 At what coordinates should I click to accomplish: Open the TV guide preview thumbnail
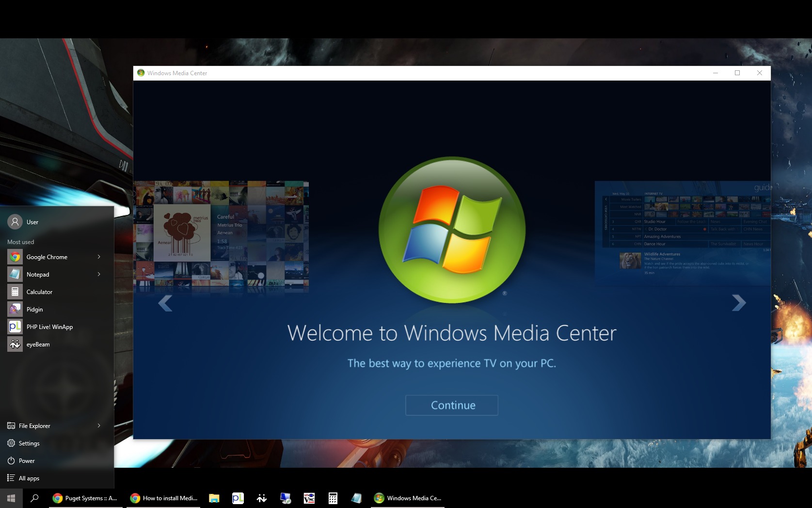pyautogui.click(x=682, y=233)
